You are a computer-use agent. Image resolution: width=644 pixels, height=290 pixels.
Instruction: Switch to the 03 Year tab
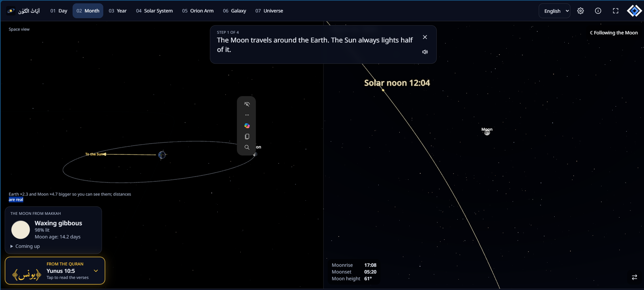(x=118, y=11)
